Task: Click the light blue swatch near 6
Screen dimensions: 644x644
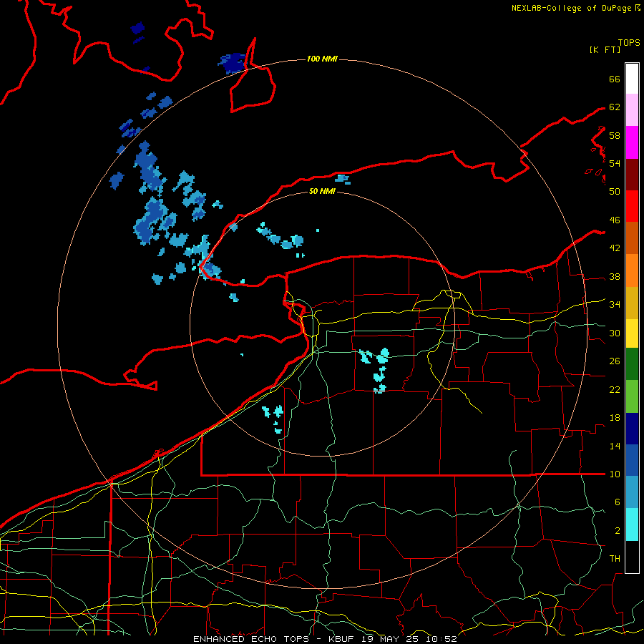Action: [632, 492]
